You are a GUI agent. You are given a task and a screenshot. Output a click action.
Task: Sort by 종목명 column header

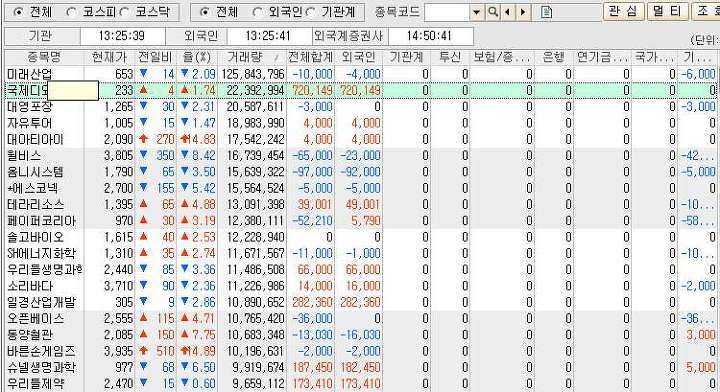point(44,57)
